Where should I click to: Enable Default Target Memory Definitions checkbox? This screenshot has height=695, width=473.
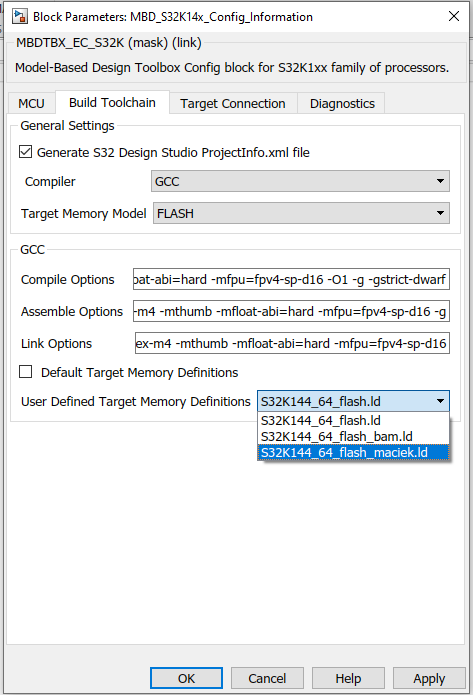(25, 371)
